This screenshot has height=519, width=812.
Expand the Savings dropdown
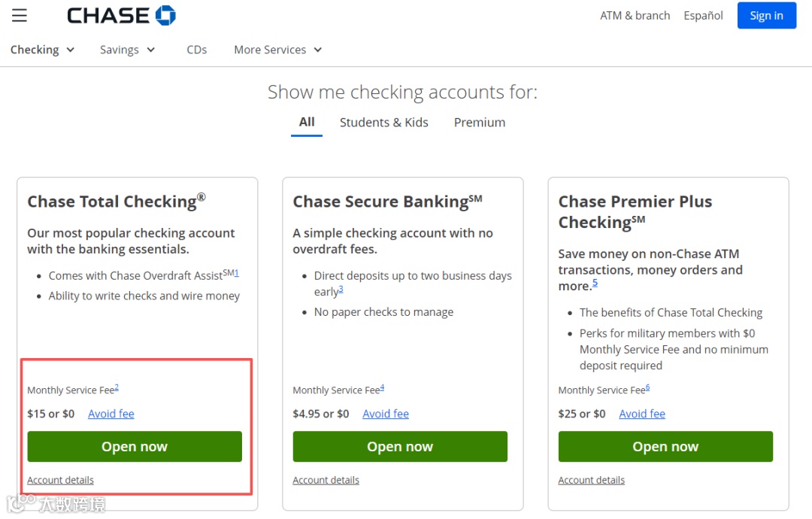tap(127, 50)
